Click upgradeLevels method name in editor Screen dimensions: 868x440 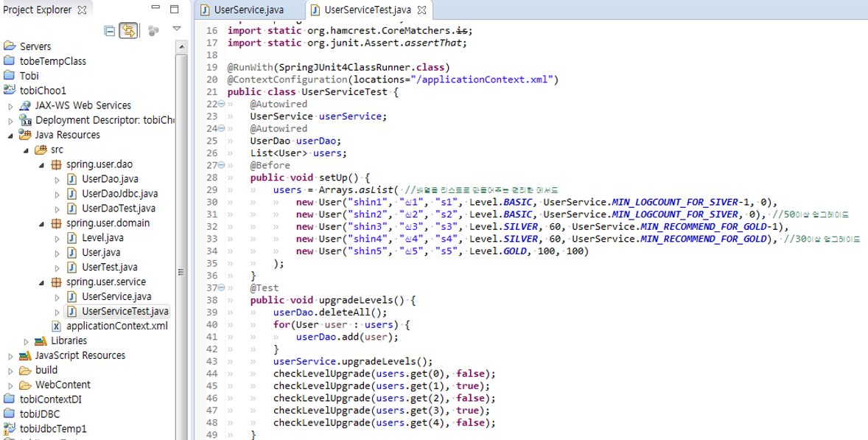[x=356, y=300]
